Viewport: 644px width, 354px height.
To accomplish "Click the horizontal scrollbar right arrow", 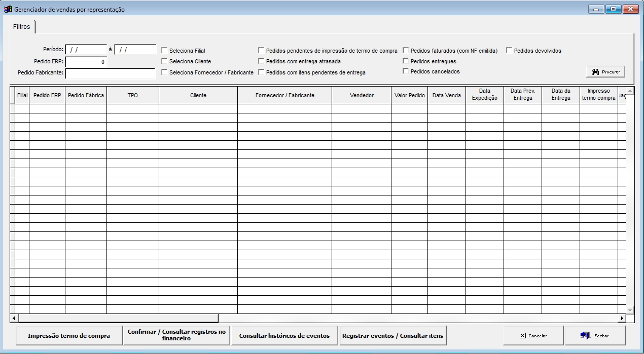I will coord(622,319).
